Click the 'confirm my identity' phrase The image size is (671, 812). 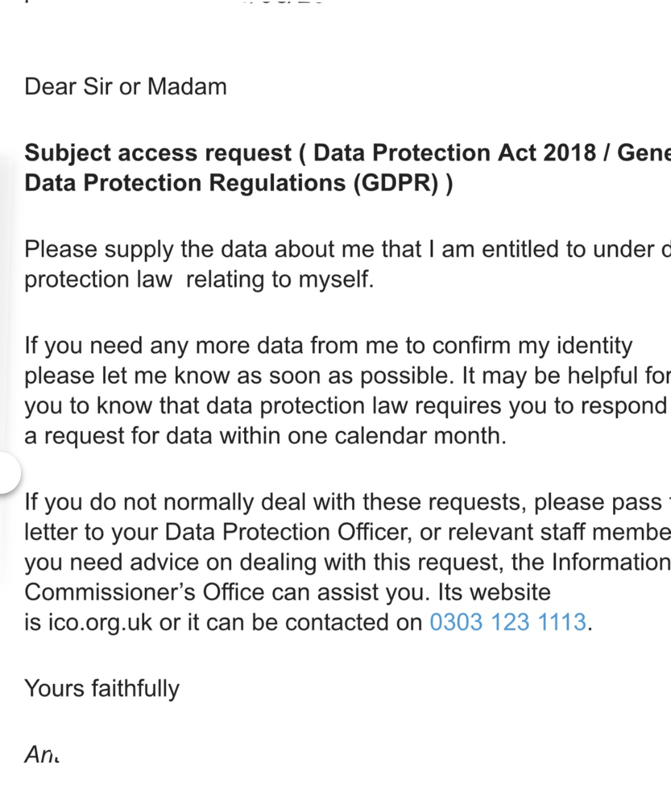532,346
